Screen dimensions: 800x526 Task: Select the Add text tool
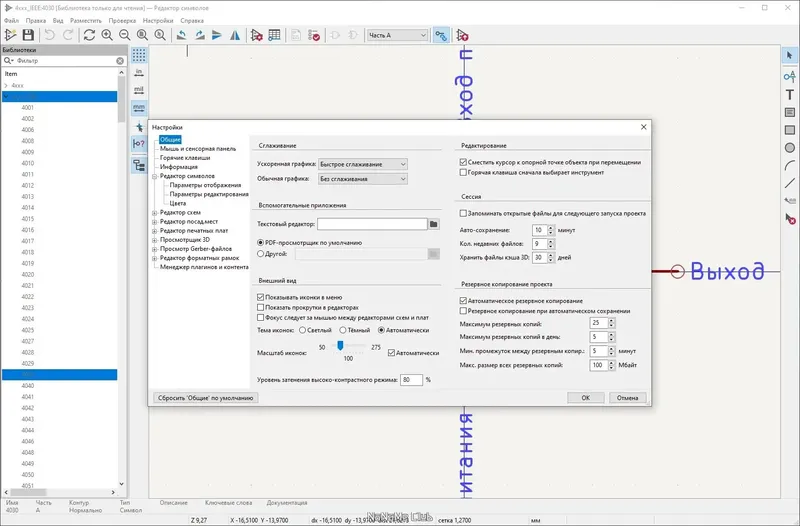click(789, 94)
